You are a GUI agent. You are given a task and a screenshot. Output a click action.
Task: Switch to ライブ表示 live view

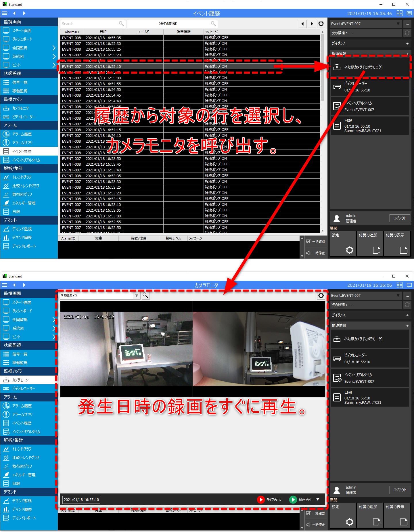click(x=269, y=500)
